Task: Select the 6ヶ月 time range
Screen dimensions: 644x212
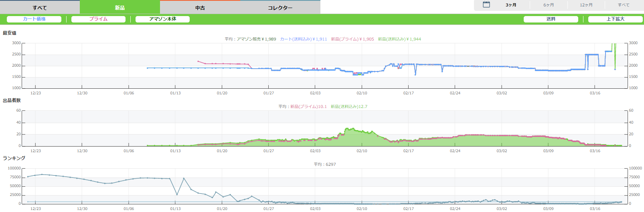Action: (549, 5)
